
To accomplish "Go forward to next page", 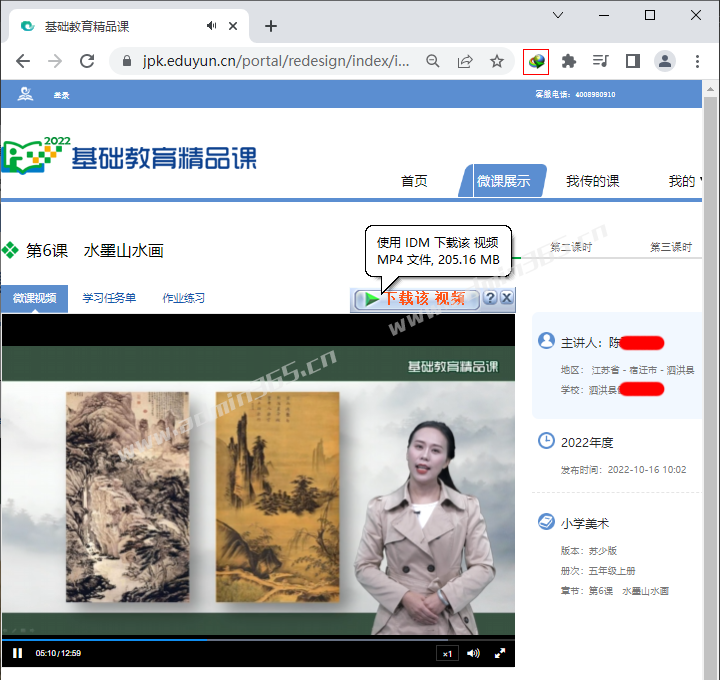I will tap(55, 61).
